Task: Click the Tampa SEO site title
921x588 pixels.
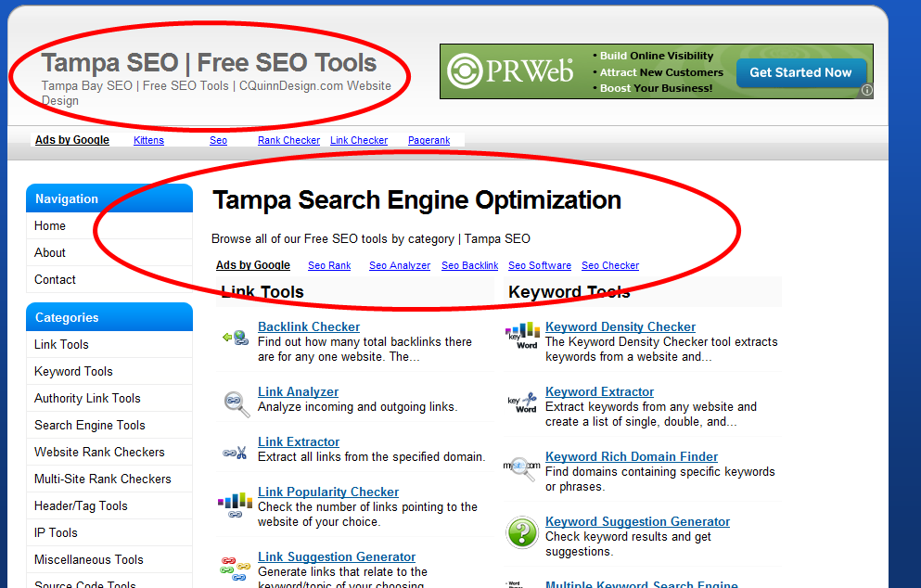Action: point(209,63)
